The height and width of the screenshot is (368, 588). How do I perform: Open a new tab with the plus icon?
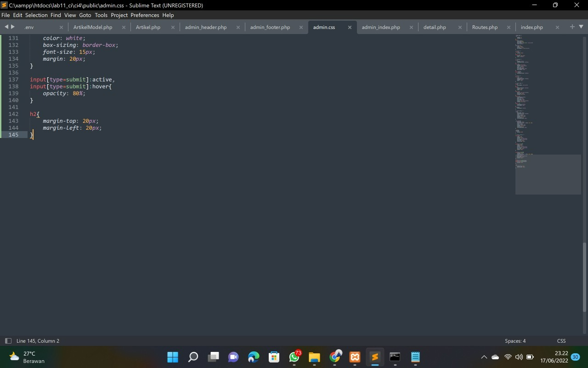(x=571, y=27)
